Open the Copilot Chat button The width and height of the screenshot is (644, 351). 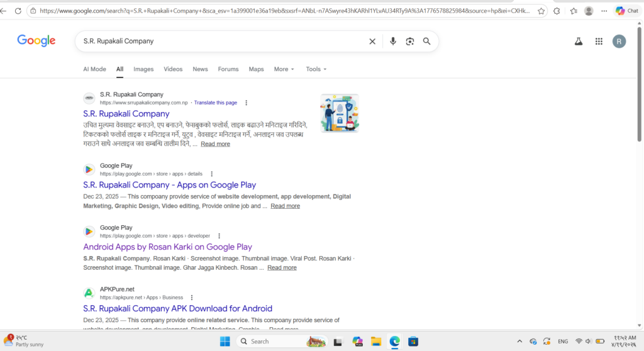pos(627,11)
